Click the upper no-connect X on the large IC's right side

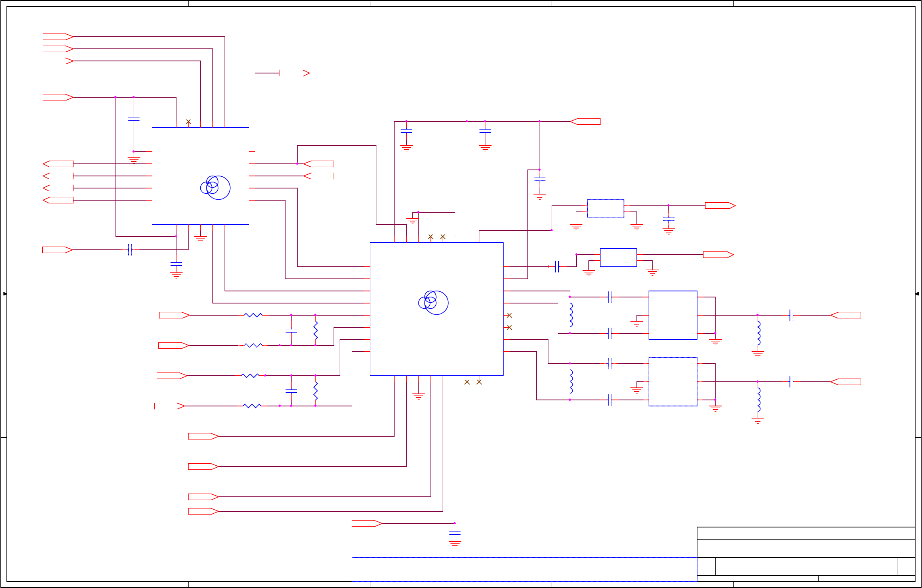509,315
